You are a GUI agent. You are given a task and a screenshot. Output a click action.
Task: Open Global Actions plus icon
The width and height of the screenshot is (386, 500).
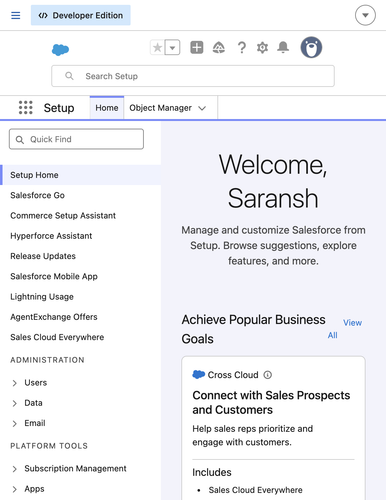[197, 47]
